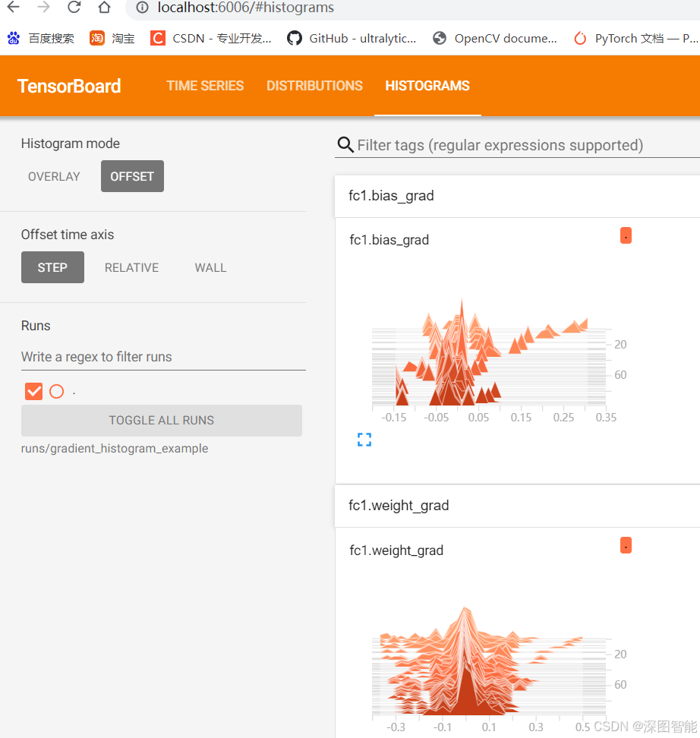The image size is (700, 738).
Task: Open the DISTRIBUTIONS tab
Action: [x=314, y=86]
